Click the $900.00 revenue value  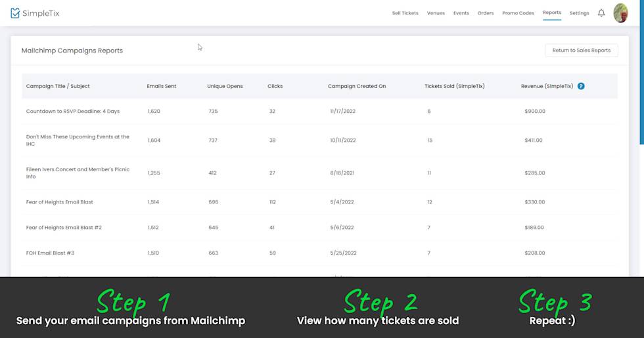535,111
